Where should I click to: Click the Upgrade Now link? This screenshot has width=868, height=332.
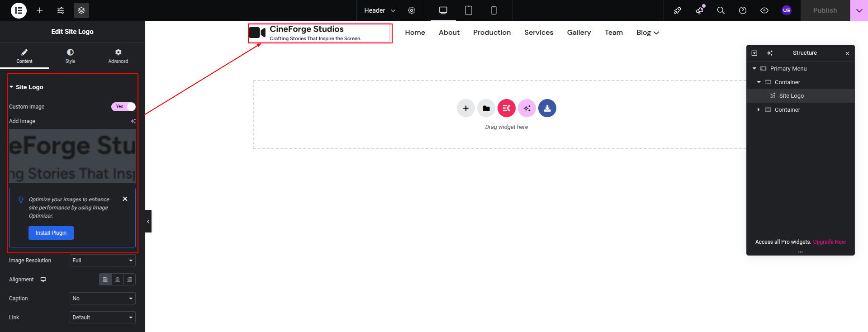coord(829,242)
